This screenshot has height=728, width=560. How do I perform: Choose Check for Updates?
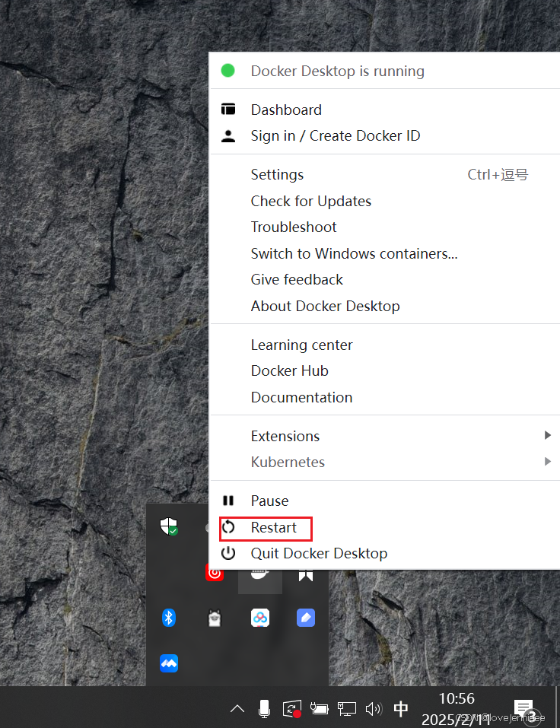(x=384, y=201)
